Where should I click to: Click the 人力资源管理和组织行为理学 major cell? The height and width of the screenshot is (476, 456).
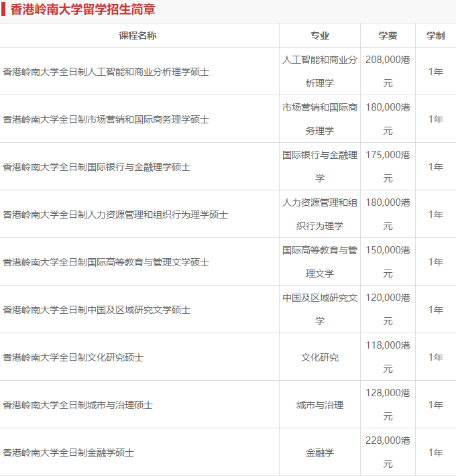click(320, 215)
